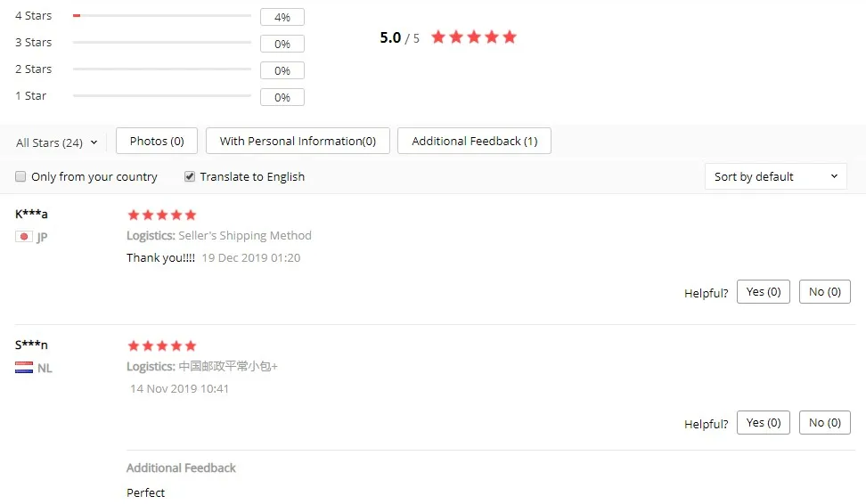Click the 2 Stars rating bar
Viewport: 866px width, 504px height.
[162, 69]
